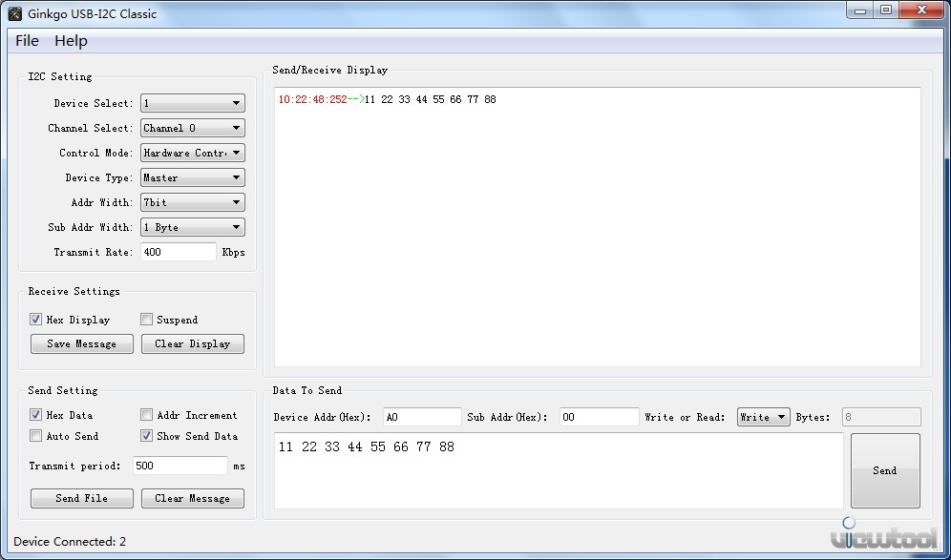Click the Transmit Rate input field

click(179, 252)
